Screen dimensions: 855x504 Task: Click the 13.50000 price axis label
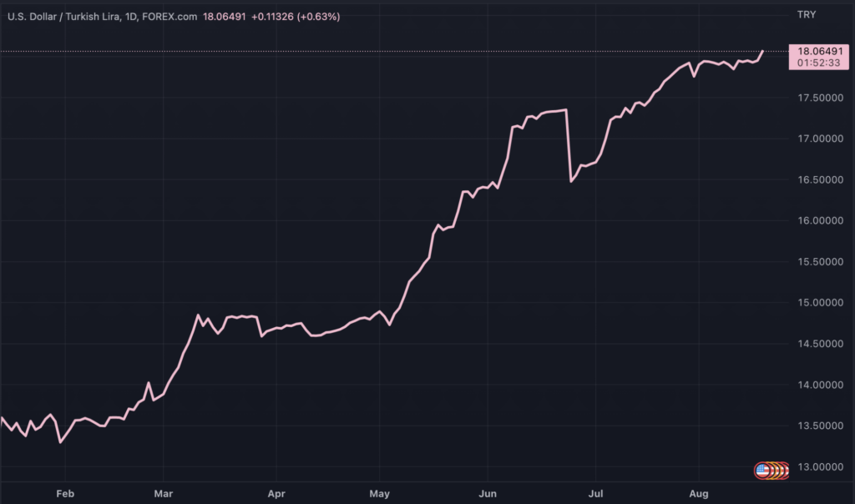point(820,426)
